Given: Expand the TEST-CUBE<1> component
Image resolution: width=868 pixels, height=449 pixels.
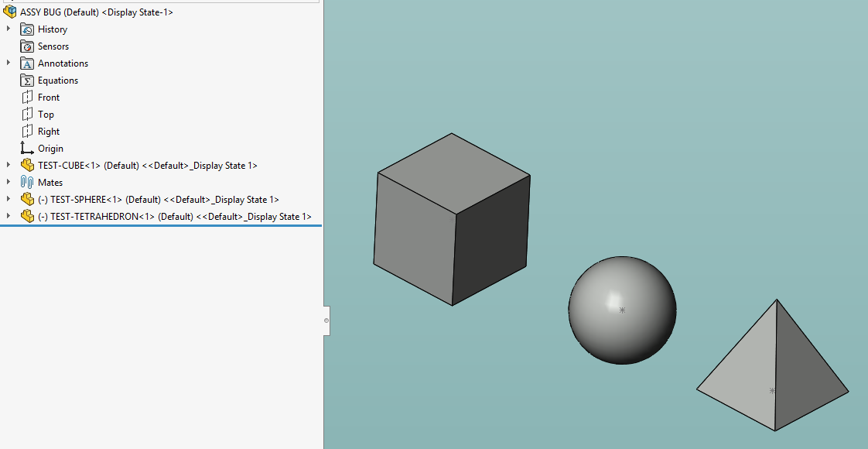Looking at the screenshot, I should [9, 166].
